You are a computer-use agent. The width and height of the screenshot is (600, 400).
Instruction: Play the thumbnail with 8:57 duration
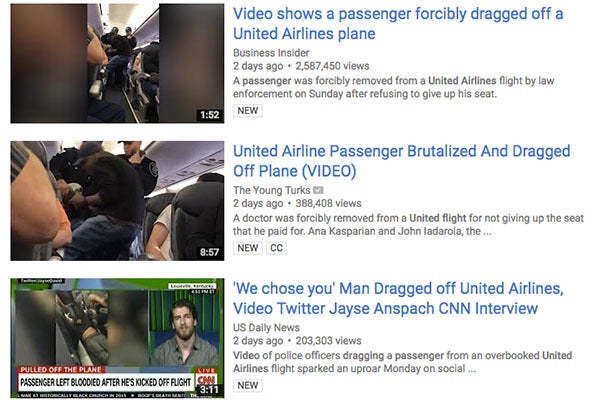click(x=117, y=201)
